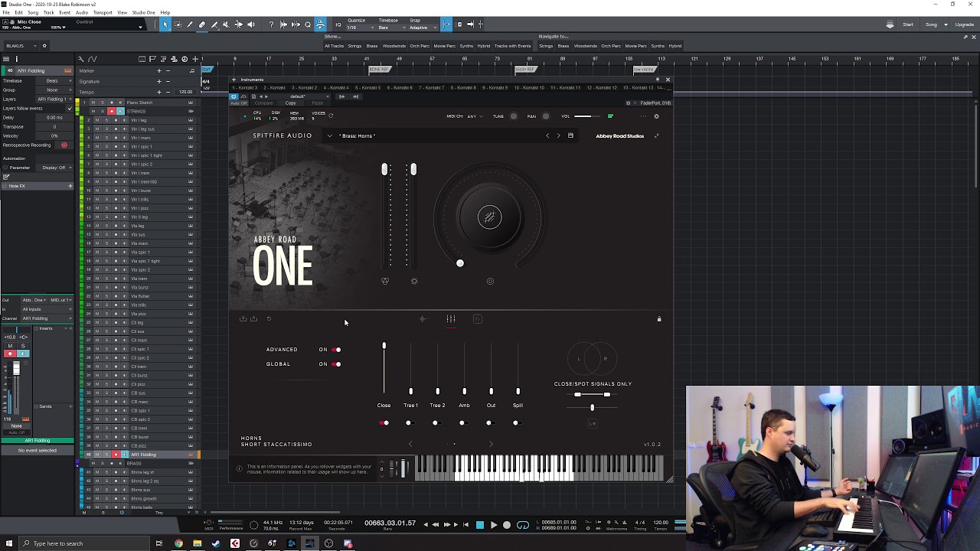Select the Listen speaker tool
The image size is (980, 551).
point(251,24)
